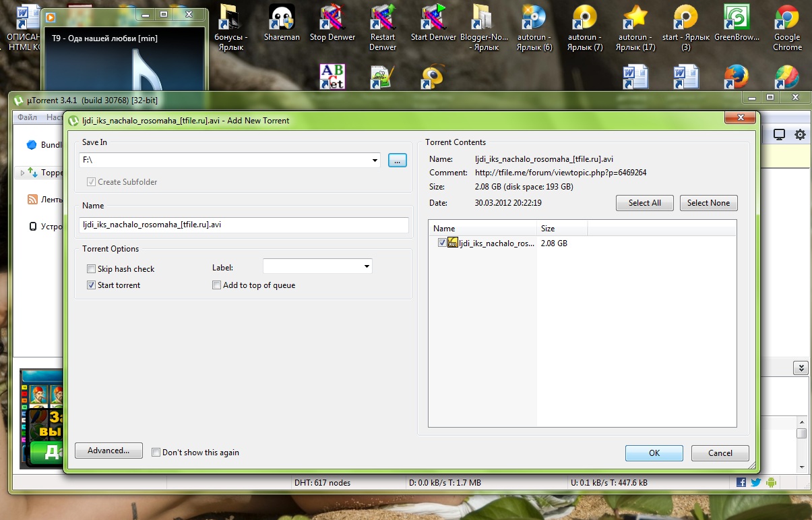Click the torrent Name text field
This screenshot has width=812, height=520.
(244, 225)
